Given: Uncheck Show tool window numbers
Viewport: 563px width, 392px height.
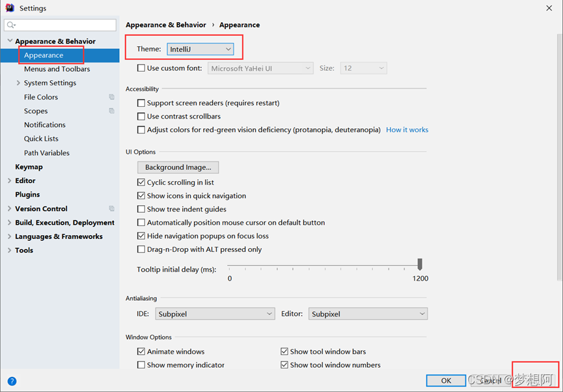Looking at the screenshot, I should pyautogui.click(x=284, y=365).
